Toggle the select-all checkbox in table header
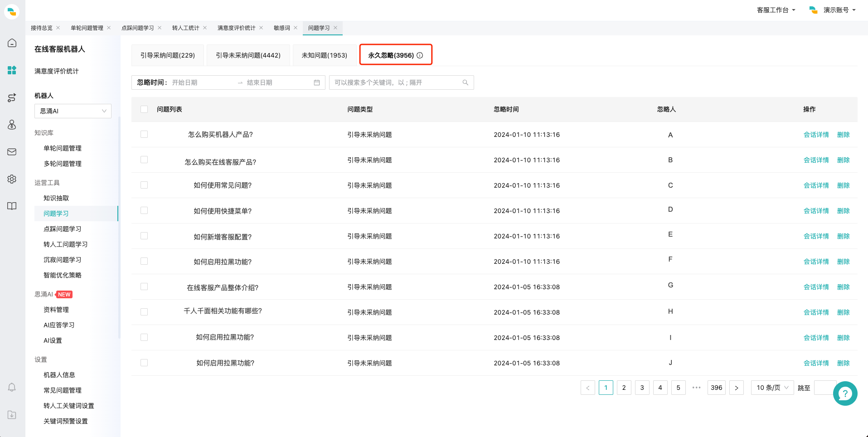This screenshot has height=437, width=868. coord(144,109)
